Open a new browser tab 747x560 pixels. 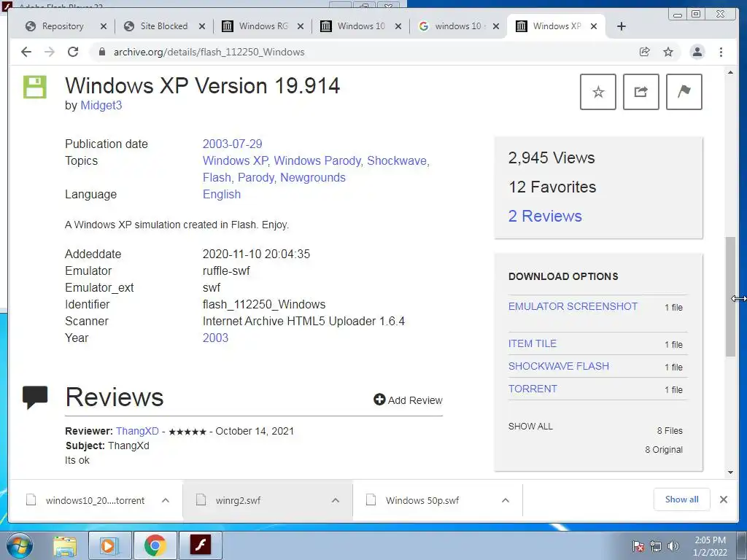[622, 26]
